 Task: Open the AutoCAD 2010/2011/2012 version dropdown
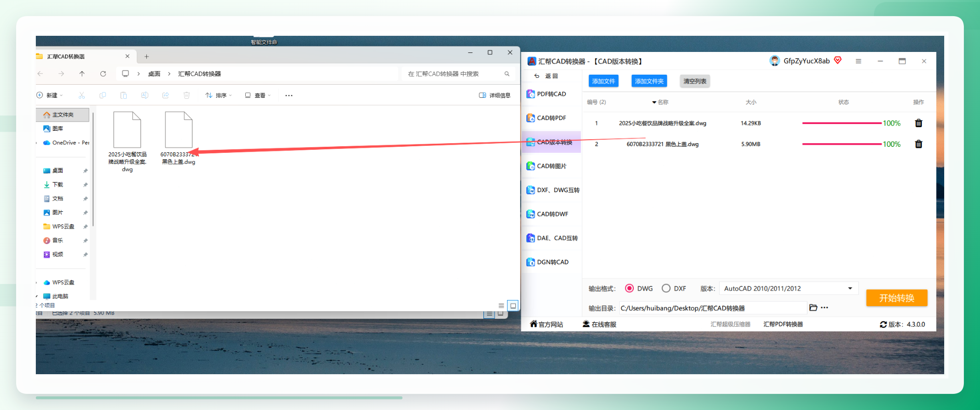pyautogui.click(x=788, y=288)
